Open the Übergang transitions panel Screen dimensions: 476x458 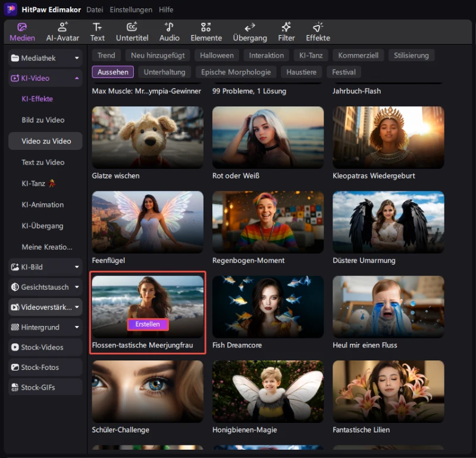(250, 32)
